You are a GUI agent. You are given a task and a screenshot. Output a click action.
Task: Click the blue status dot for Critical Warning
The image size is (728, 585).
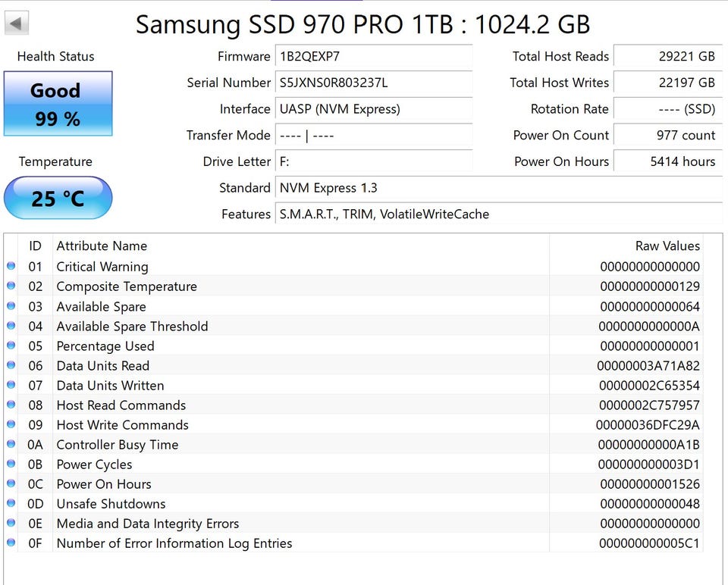click(11, 266)
